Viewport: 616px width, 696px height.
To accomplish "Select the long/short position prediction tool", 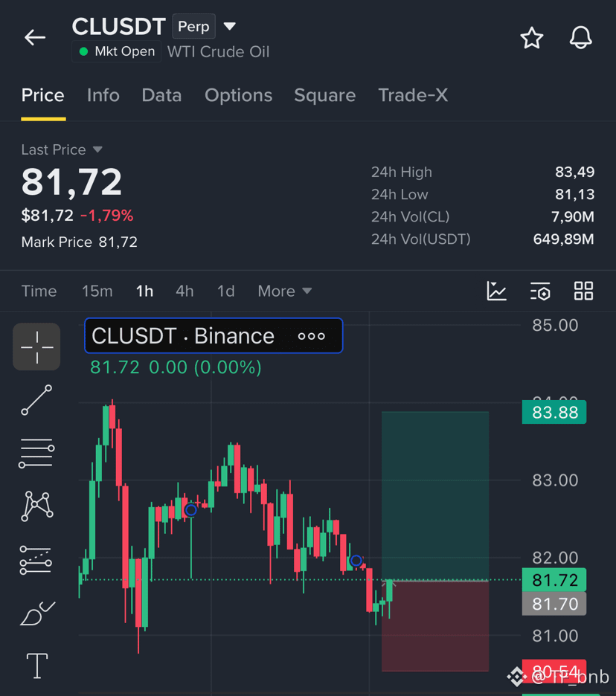I will click(x=36, y=560).
